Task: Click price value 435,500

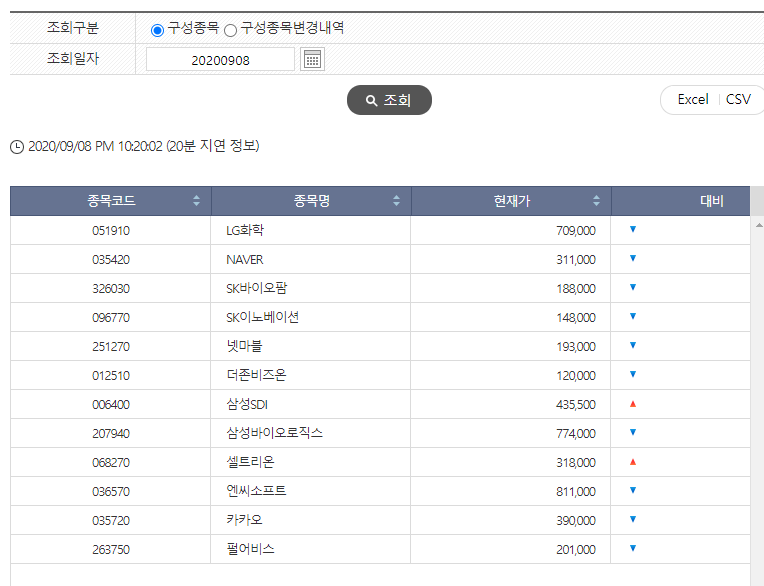Action: click(576, 404)
